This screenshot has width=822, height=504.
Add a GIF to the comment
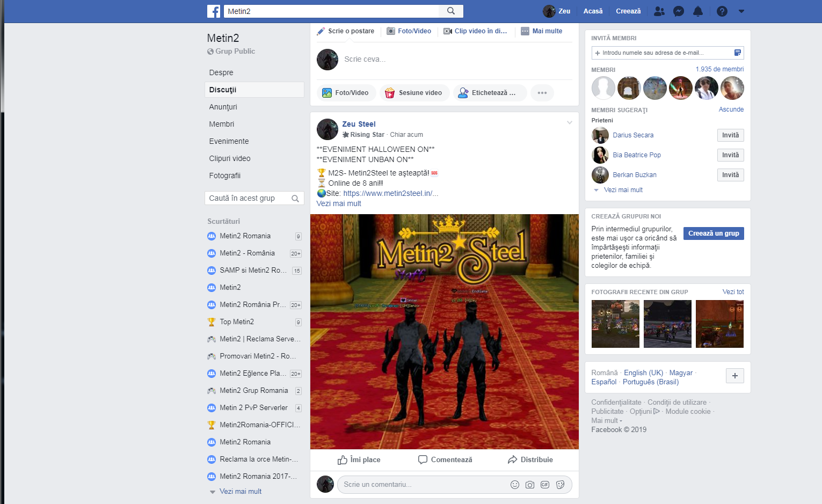(x=545, y=485)
